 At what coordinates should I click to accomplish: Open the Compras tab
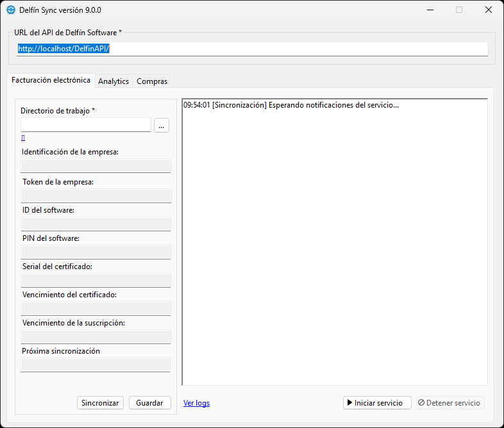152,81
